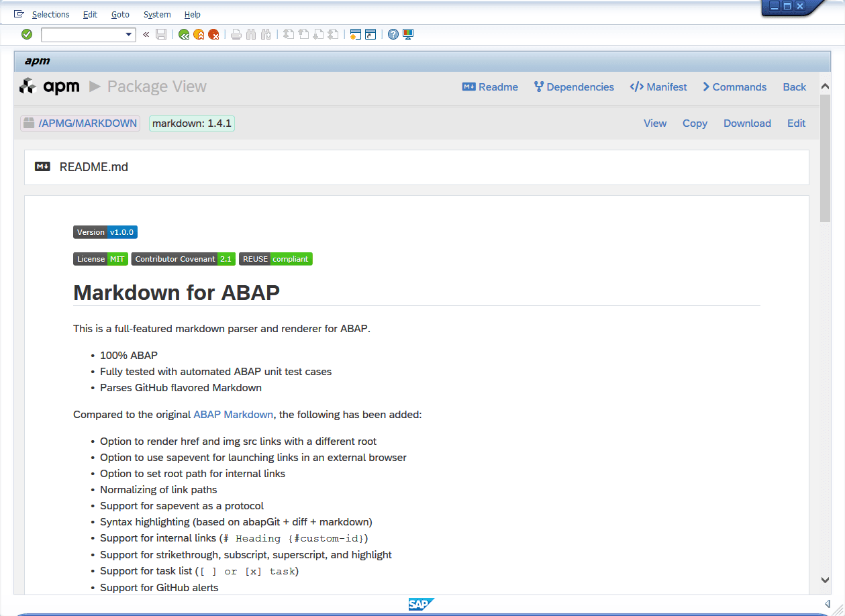Image resolution: width=845 pixels, height=616 pixels.
Task: Open the Readme tab link
Action: tap(490, 87)
